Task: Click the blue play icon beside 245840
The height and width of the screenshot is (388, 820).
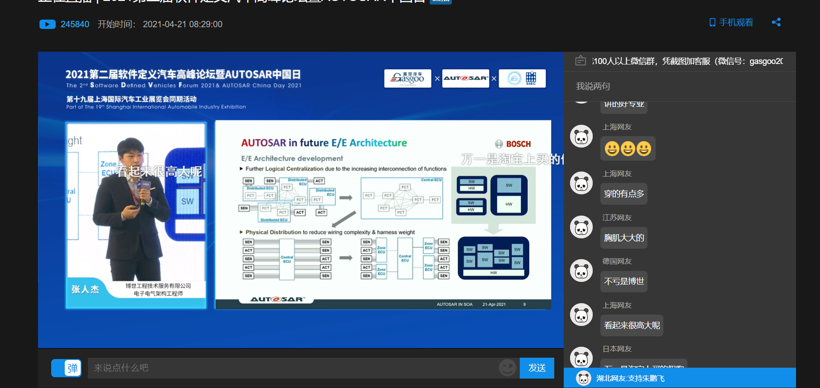Action: (x=48, y=24)
